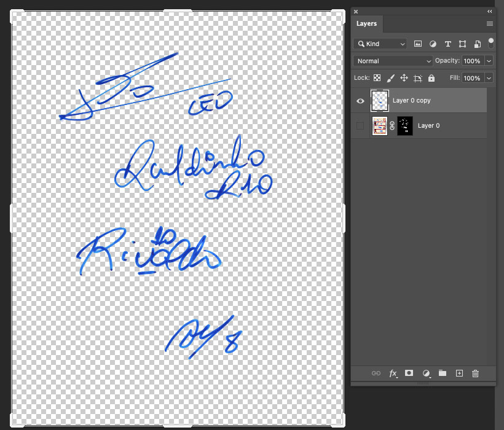Image resolution: width=504 pixels, height=430 pixels.
Task: Show Layer 0 visibility box
Action: pos(360,126)
